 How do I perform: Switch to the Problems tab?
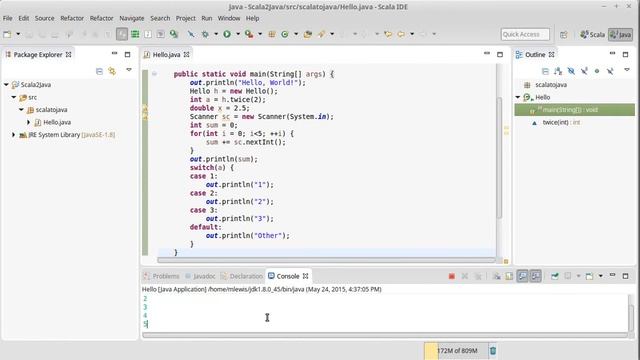coord(162,276)
